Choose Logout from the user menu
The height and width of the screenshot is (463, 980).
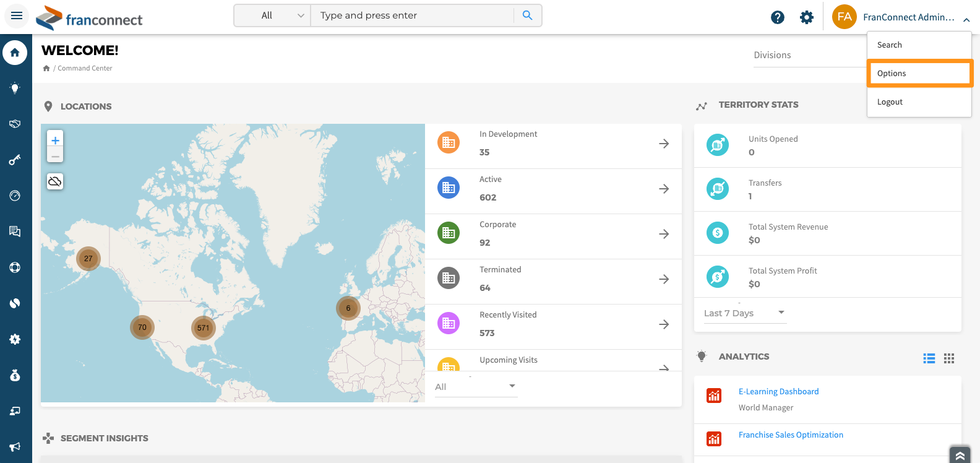click(890, 102)
